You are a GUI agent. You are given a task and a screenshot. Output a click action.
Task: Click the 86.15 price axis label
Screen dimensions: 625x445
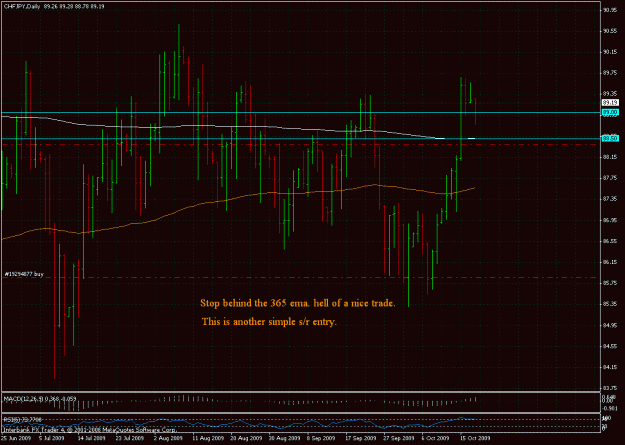(x=610, y=262)
